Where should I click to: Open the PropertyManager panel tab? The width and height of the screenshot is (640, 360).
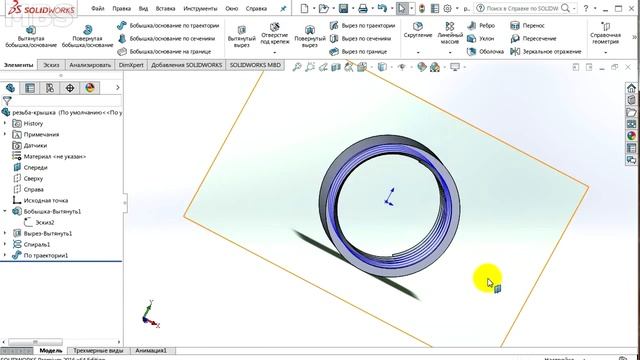[30, 88]
